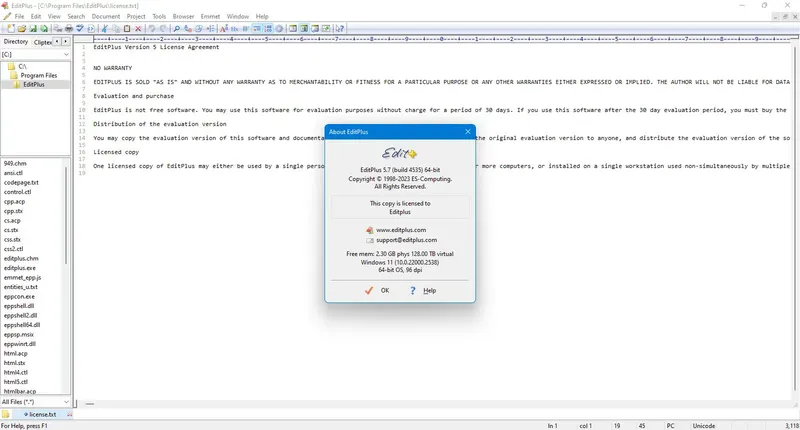
Task: Open the Emmet menu
Action: tap(210, 16)
